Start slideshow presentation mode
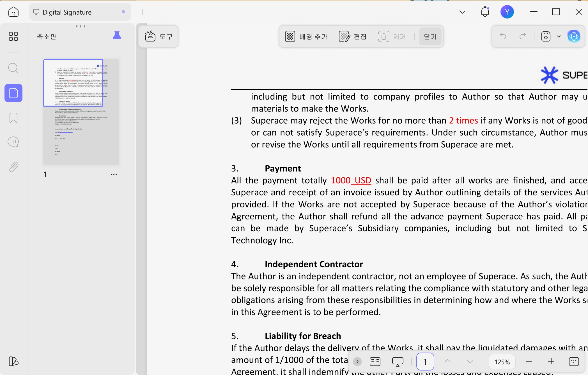The image size is (588, 375). click(x=398, y=362)
